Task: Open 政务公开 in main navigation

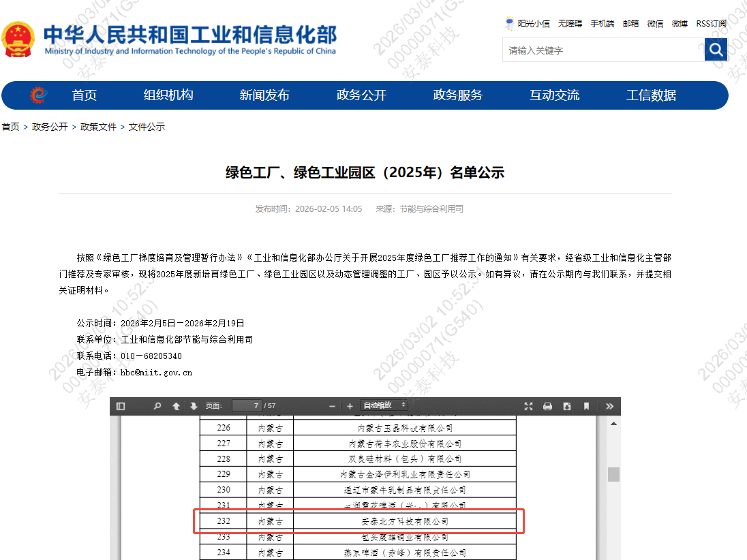Action: point(361,95)
